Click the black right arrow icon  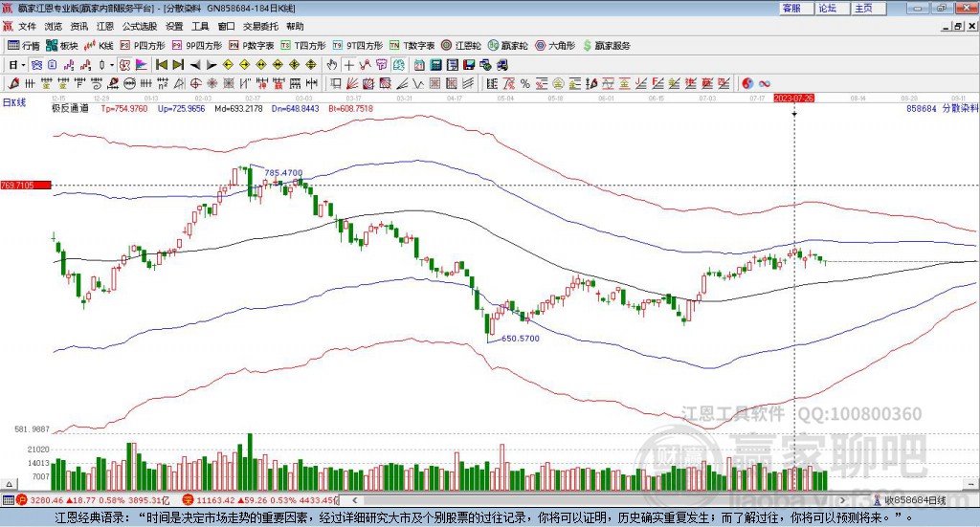(212, 65)
